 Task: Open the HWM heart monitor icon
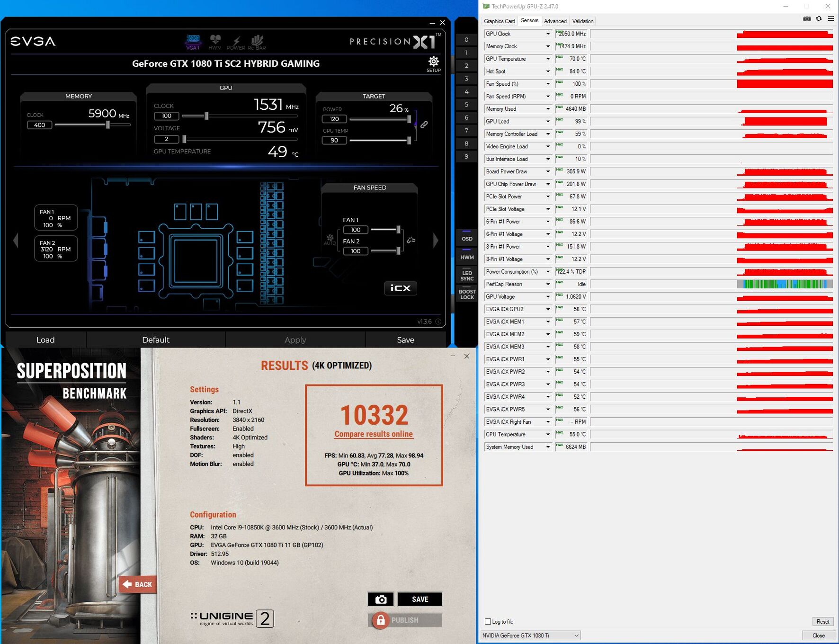215,42
